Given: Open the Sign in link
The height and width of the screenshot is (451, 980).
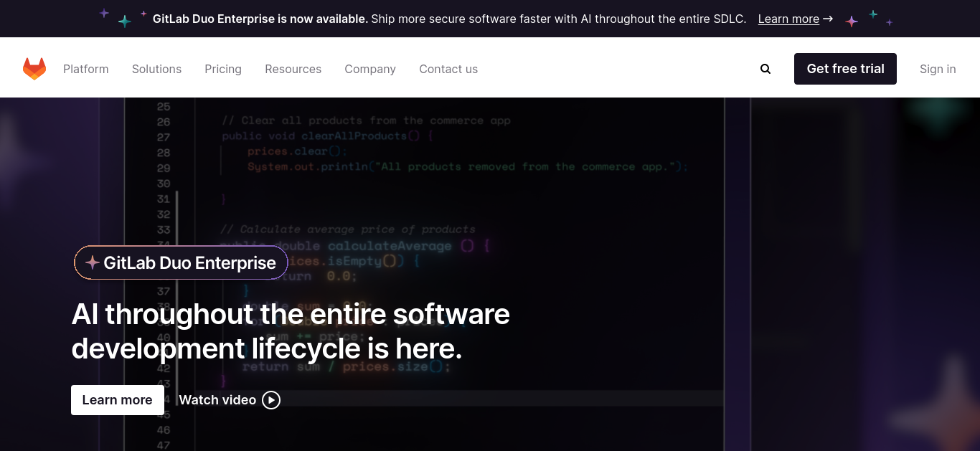Looking at the screenshot, I should (938, 69).
